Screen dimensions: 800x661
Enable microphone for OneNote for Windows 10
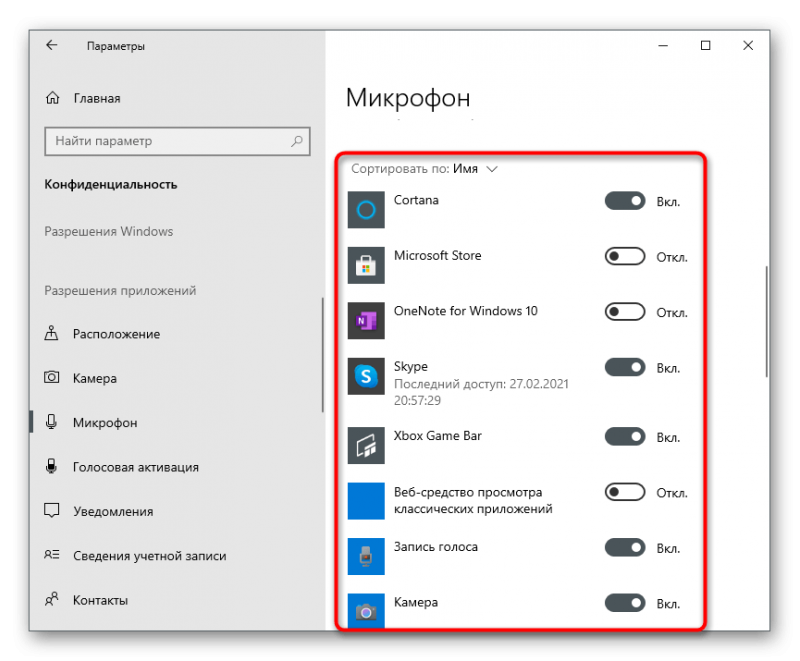pos(625,312)
